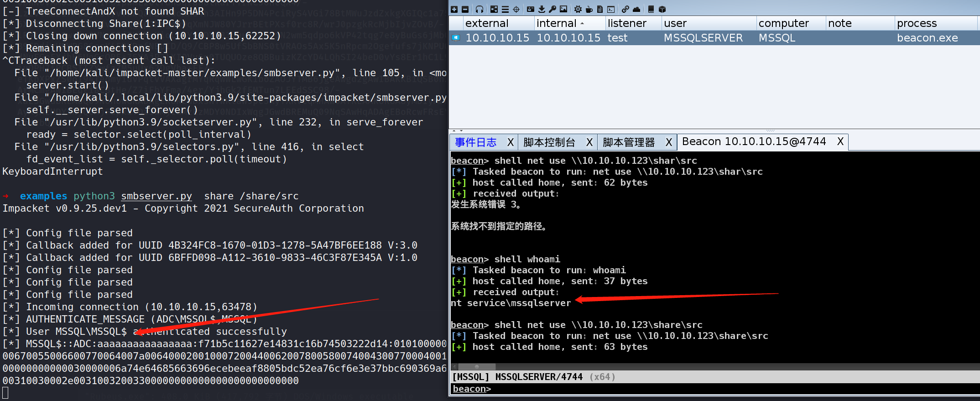Screen dimensions: 980x401
Task: Click the terminal cursor block at bottom
Action: click(x=5, y=393)
